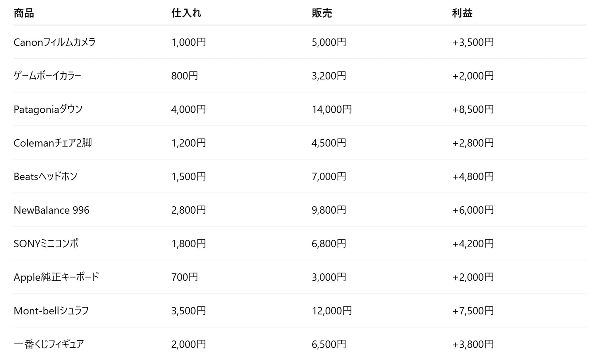600x364 pixels.
Task: Click the SONYミニコンポ product name
Action: click(46, 243)
